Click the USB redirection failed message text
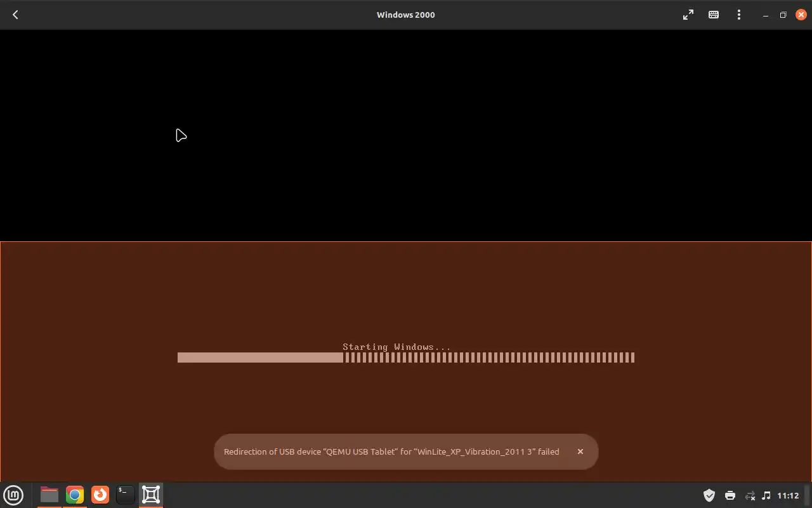The image size is (812, 508). point(391,451)
